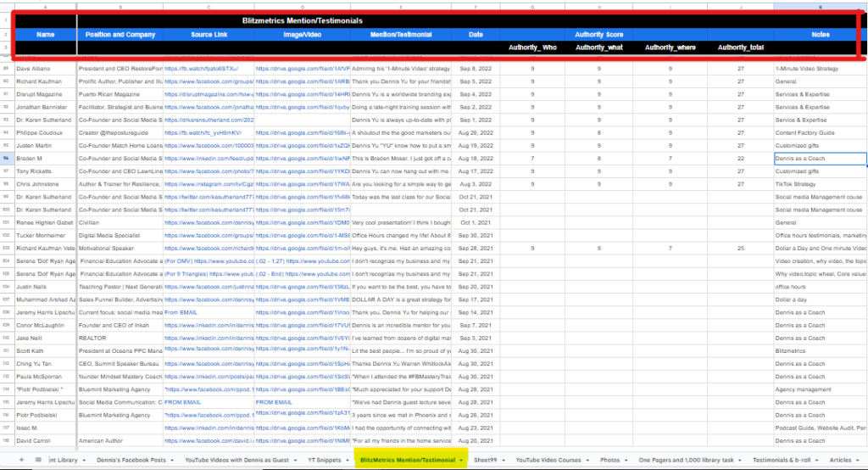The height and width of the screenshot is (470, 868).
Task: Open the disruptmagazine.com source link
Action: (x=209, y=94)
